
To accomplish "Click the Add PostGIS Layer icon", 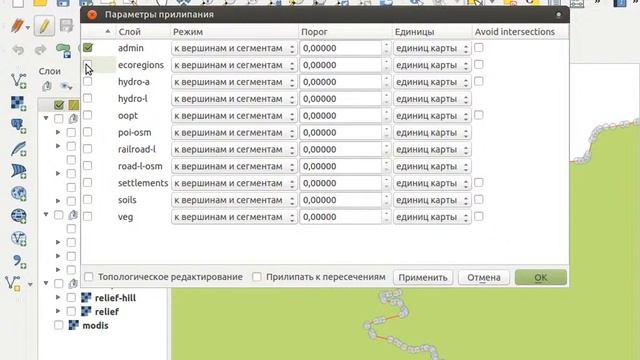I will [19, 125].
